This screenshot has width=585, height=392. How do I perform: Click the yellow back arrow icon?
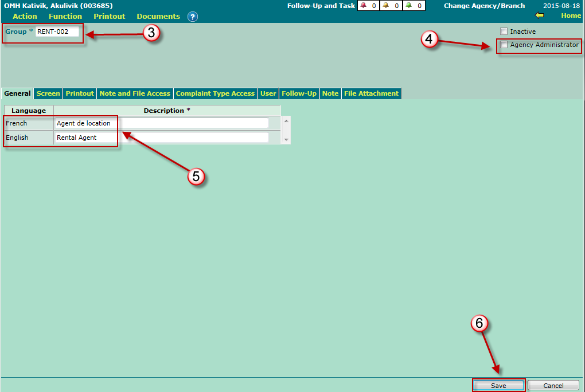click(539, 15)
